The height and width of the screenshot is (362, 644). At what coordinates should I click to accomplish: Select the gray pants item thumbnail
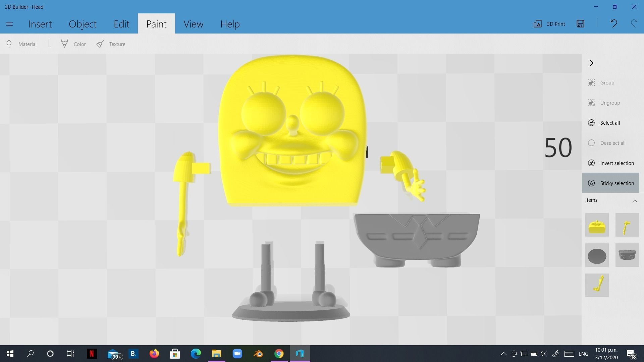pos(627,255)
